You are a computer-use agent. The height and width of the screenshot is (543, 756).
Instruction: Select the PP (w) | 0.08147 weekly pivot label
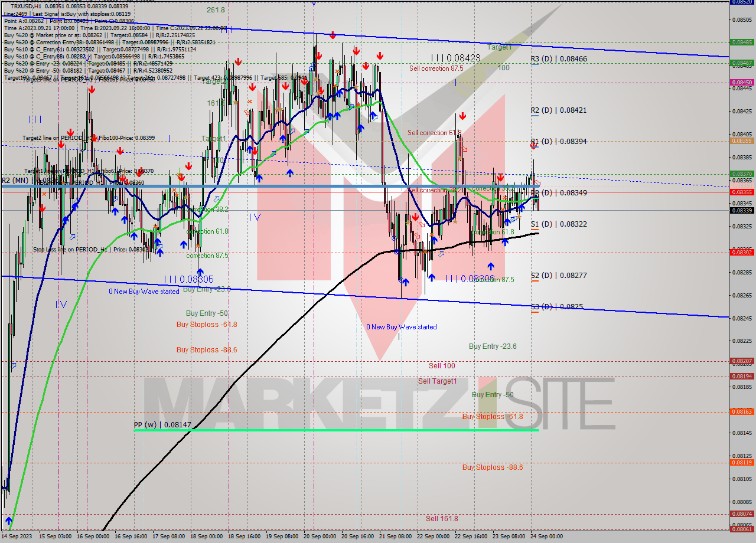click(x=162, y=424)
